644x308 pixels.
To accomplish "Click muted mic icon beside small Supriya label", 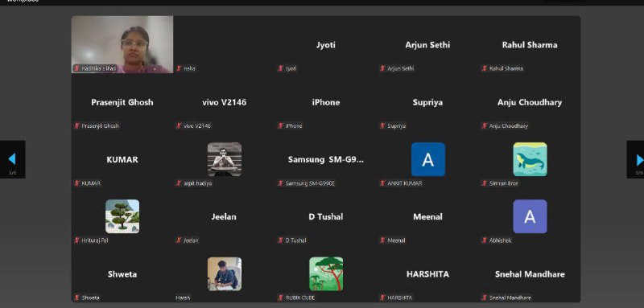I will tap(382, 126).
